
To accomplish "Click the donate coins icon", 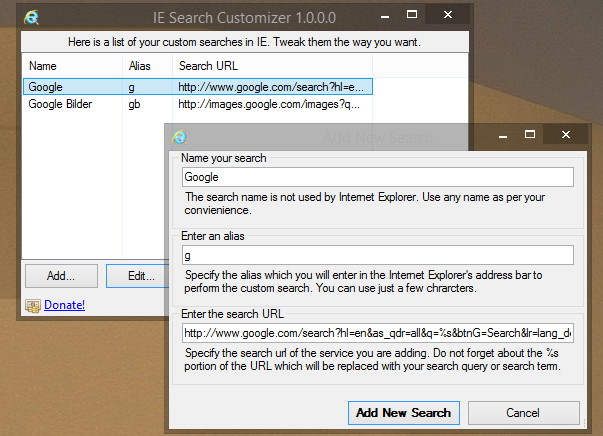I will point(33,306).
